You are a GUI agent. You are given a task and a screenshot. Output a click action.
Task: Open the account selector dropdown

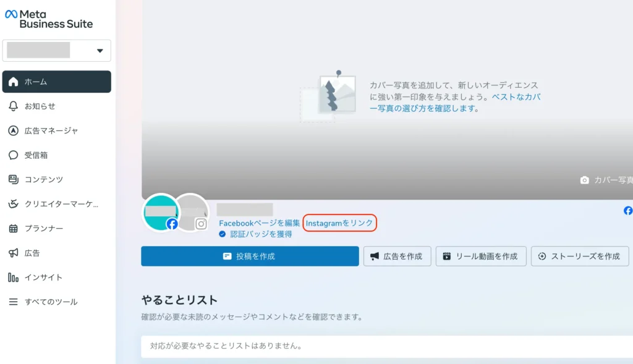[x=99, y=51]
